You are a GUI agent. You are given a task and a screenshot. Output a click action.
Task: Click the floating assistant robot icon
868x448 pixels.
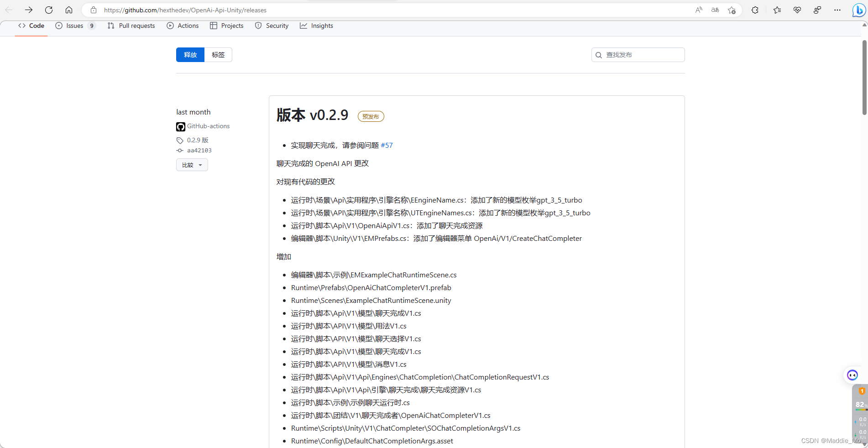852,375
